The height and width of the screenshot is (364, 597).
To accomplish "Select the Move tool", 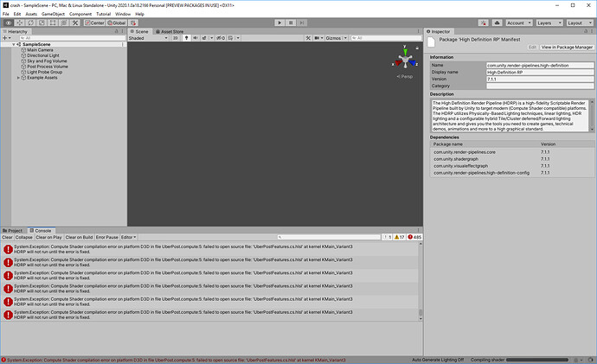I will coord(19,22).
